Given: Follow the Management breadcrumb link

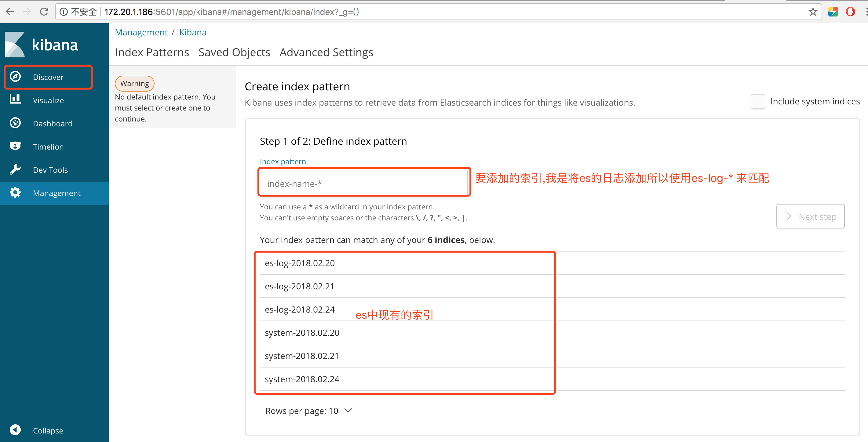Looking at the screenshot, I should 141,32.
